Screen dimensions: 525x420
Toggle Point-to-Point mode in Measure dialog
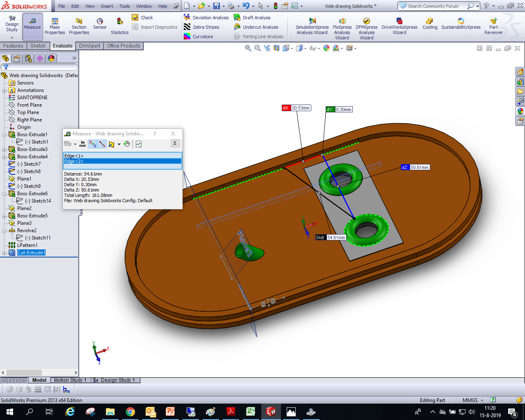pyautogui.click(x=102, y=144)
